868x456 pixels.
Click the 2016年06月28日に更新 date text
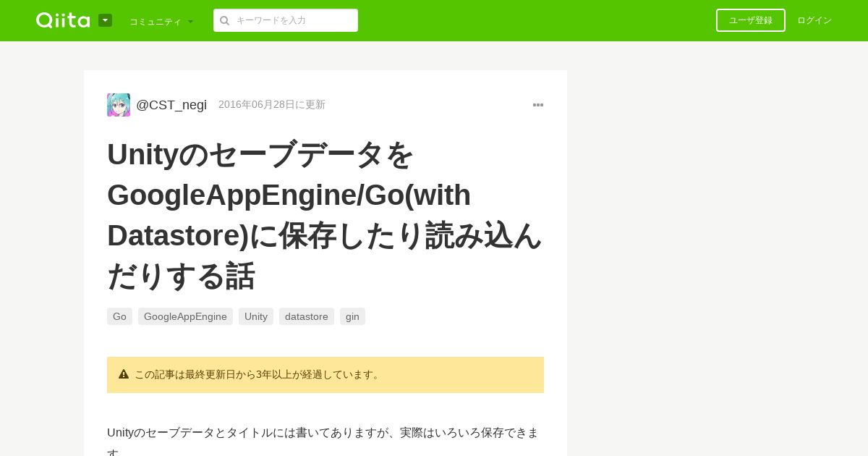coord(272,105)
